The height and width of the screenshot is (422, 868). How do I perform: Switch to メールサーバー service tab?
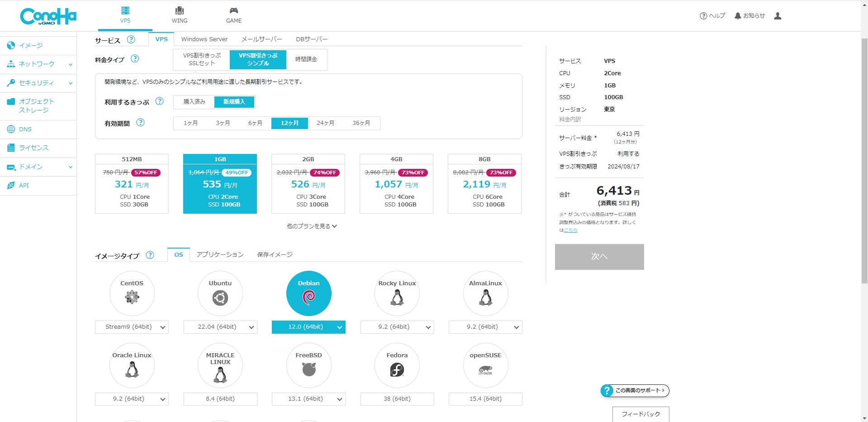(261, 39)
